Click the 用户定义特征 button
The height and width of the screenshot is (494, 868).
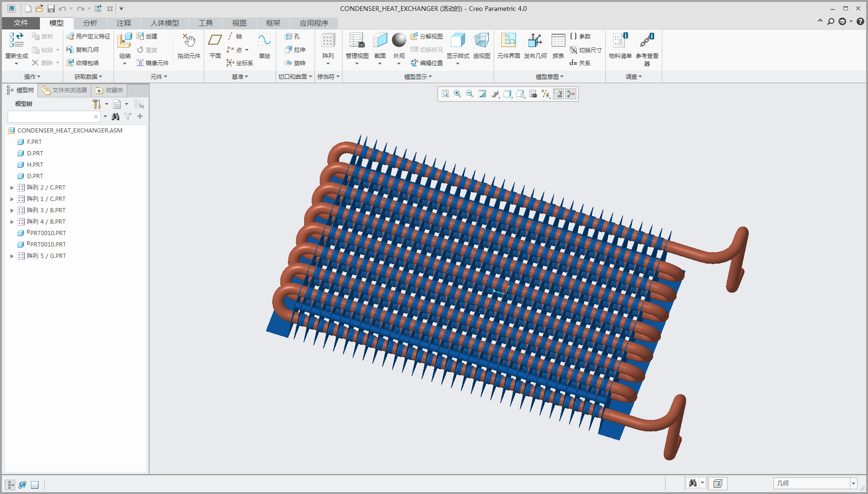(88, 36)
